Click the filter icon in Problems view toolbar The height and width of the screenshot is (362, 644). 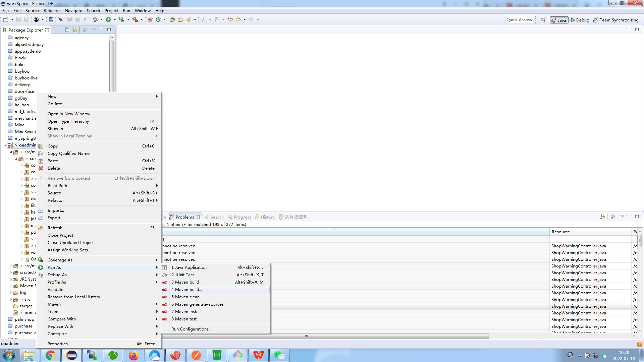coord(602,217)
